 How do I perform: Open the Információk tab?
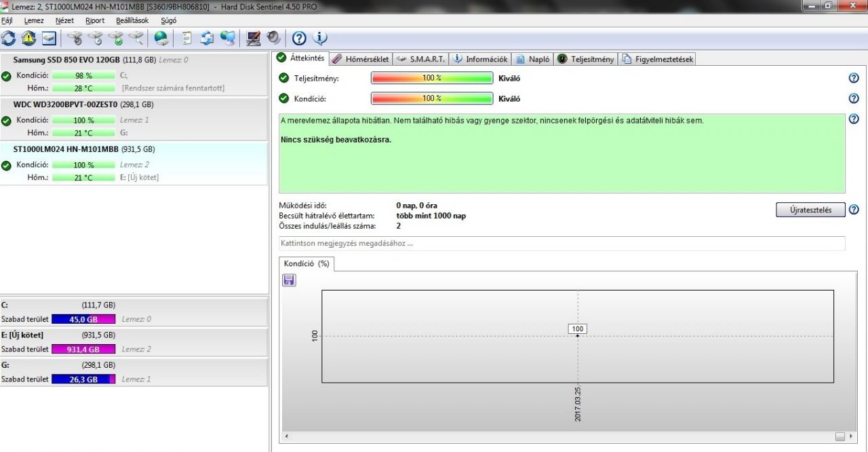(480, 59)
